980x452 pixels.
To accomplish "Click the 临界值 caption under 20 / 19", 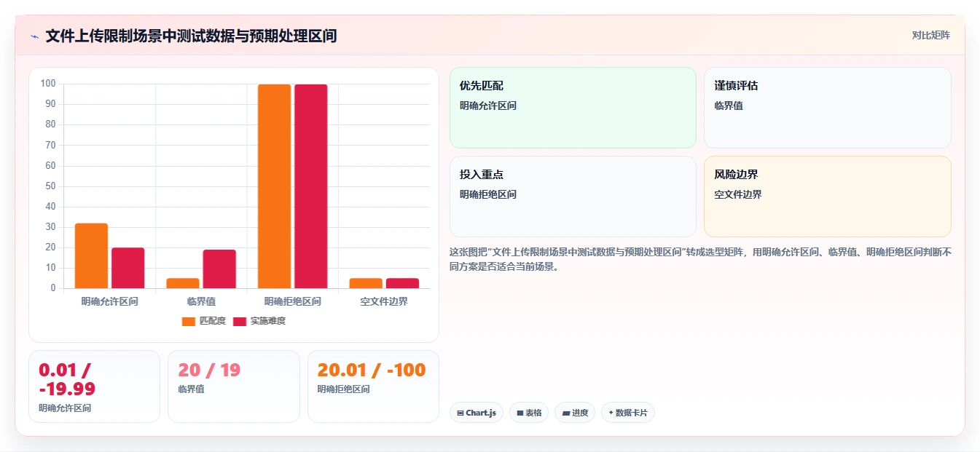I will pyautogui.click(x=192, y=389).
